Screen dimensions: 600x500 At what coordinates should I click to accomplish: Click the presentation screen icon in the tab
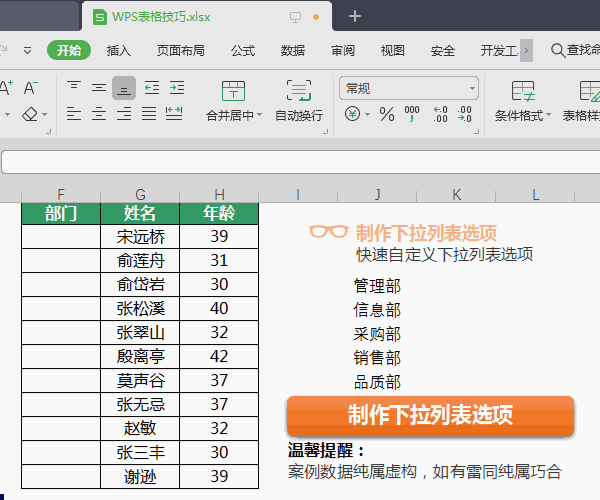click(x=295, y=17)
